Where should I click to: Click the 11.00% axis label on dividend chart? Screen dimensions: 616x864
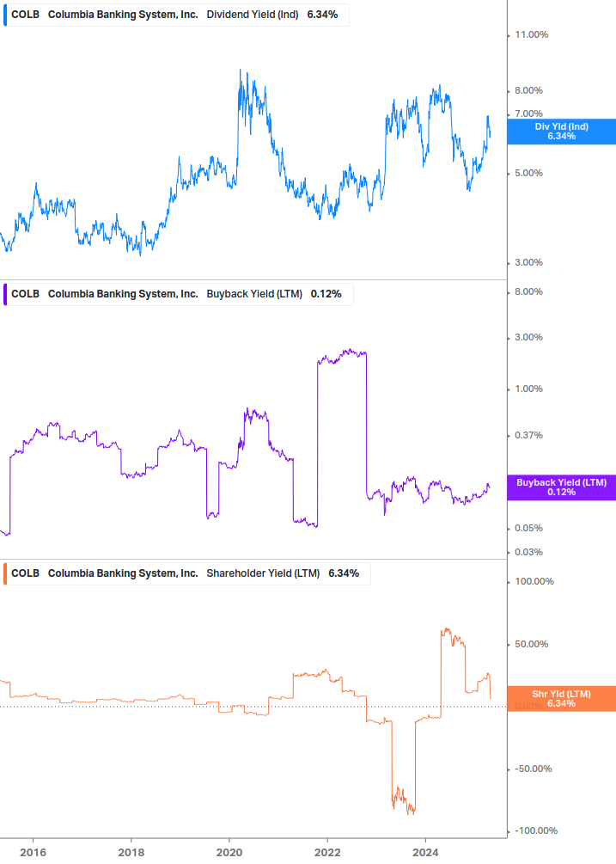point(531,34)
